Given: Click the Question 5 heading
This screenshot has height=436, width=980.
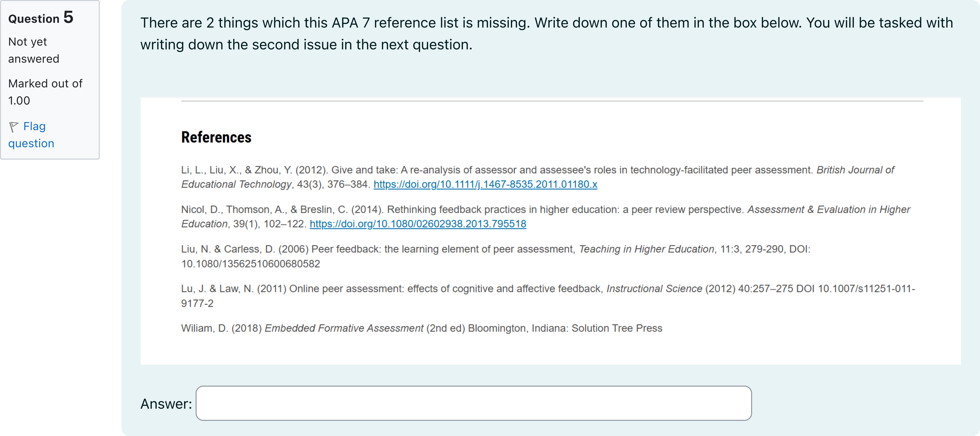Looking at the screenshot, I should (x=41, y=18).
